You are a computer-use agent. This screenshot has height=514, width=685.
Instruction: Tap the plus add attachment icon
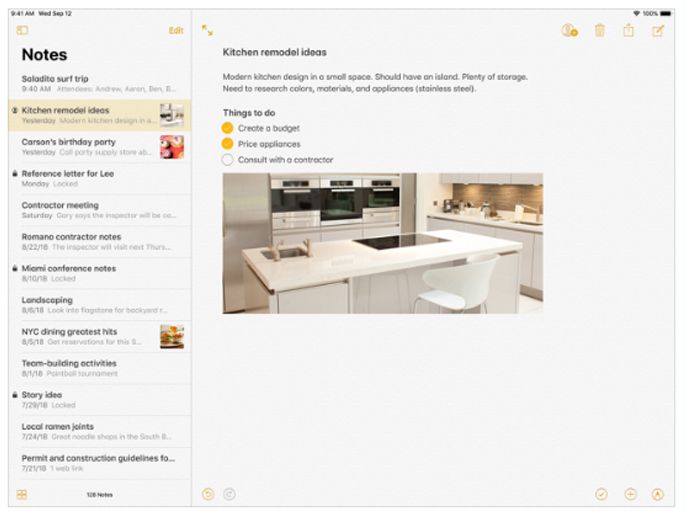point(630,494)
